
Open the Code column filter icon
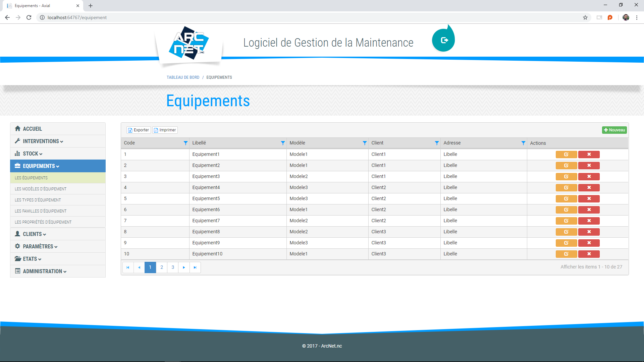click(185, 143)
